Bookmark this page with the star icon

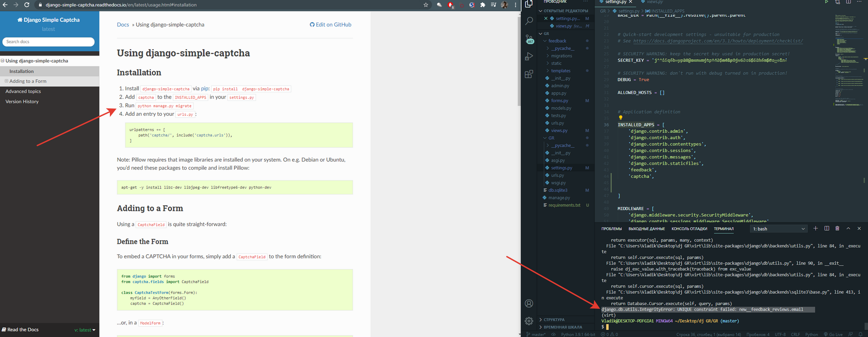click(x=425, y=5)
